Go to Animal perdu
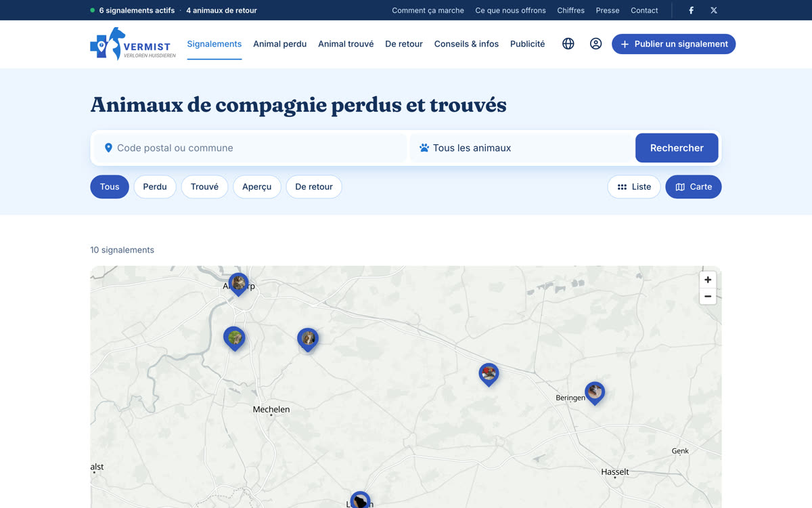 tap(280, 44)
